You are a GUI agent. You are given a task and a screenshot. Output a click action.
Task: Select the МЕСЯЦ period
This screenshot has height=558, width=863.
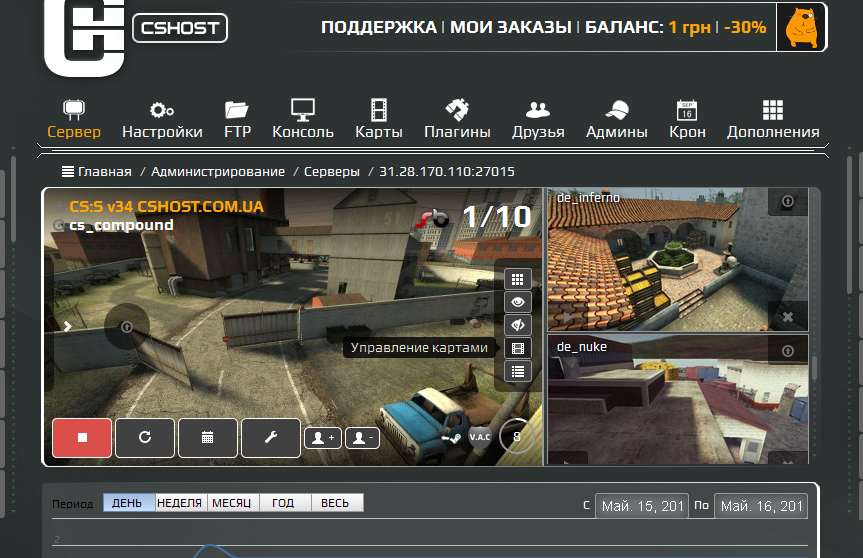click(x=231, y=503)
